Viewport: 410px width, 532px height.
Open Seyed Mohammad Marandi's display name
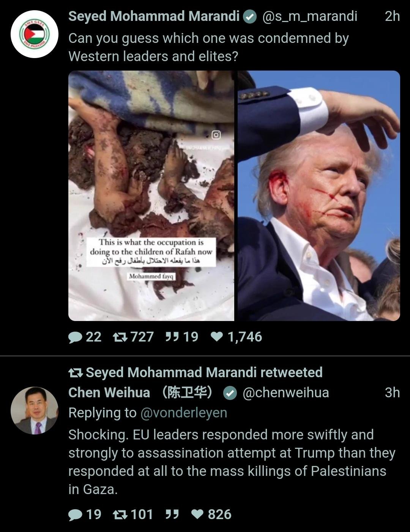pos(154,16)
